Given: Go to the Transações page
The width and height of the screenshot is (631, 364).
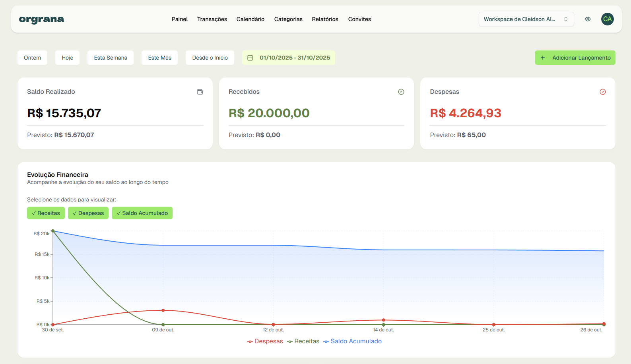Looking at the screenshot, I should coord(212,19).
